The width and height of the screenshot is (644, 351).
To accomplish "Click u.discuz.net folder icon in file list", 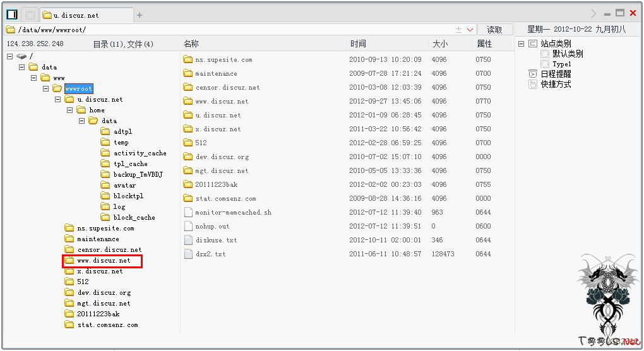I will coord(188,115).
